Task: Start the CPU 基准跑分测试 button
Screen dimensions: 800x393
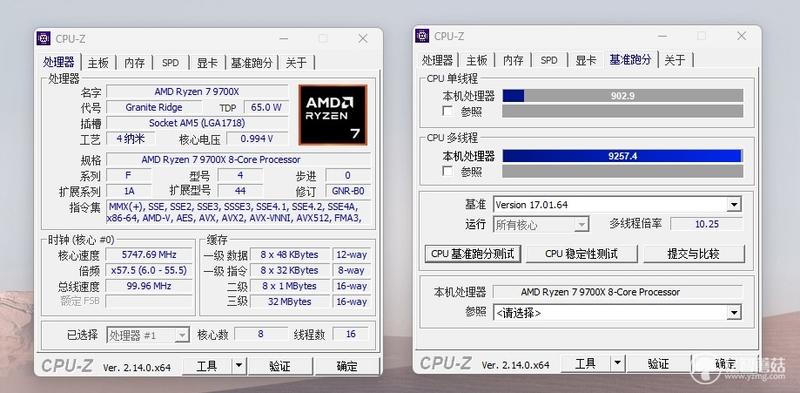Action: click(472, 254)
